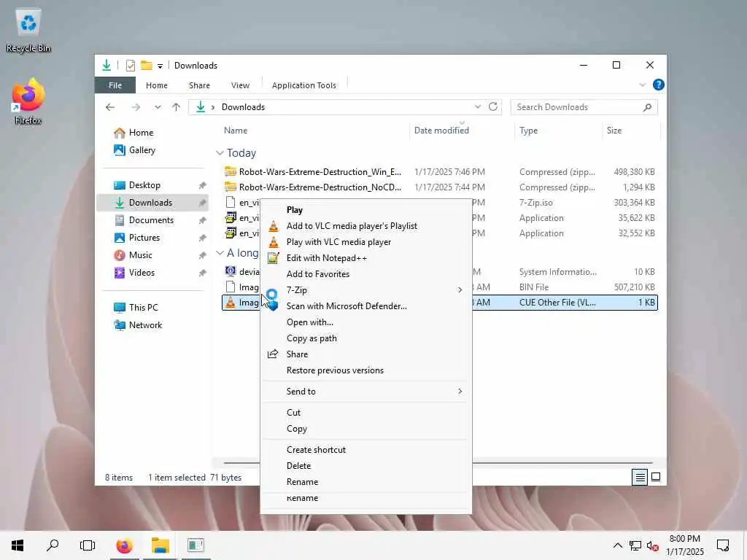Choose Add to Favorites

point(366,274)
